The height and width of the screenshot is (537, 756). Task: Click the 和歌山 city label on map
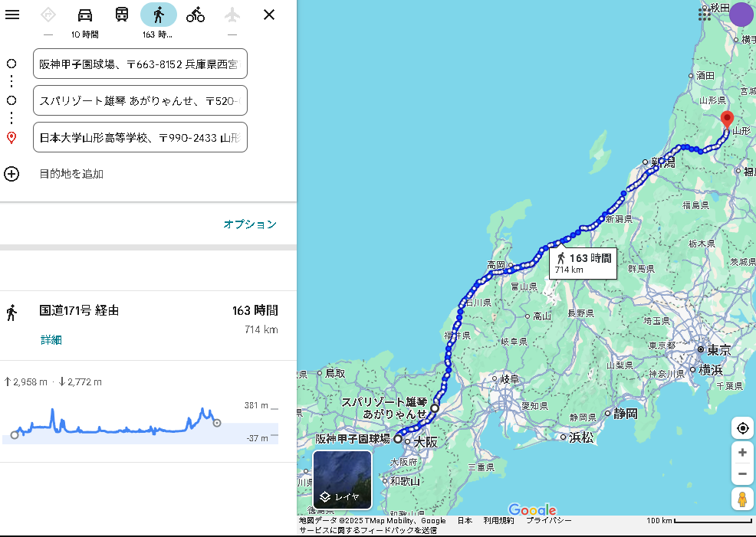coord(405,480)
